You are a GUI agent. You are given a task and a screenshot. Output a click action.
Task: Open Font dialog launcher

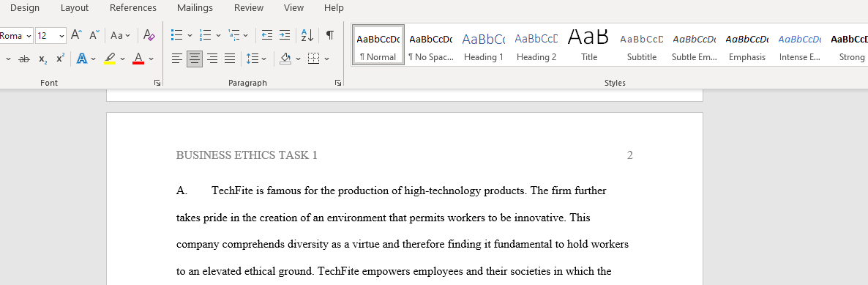(x=157, y=83)
